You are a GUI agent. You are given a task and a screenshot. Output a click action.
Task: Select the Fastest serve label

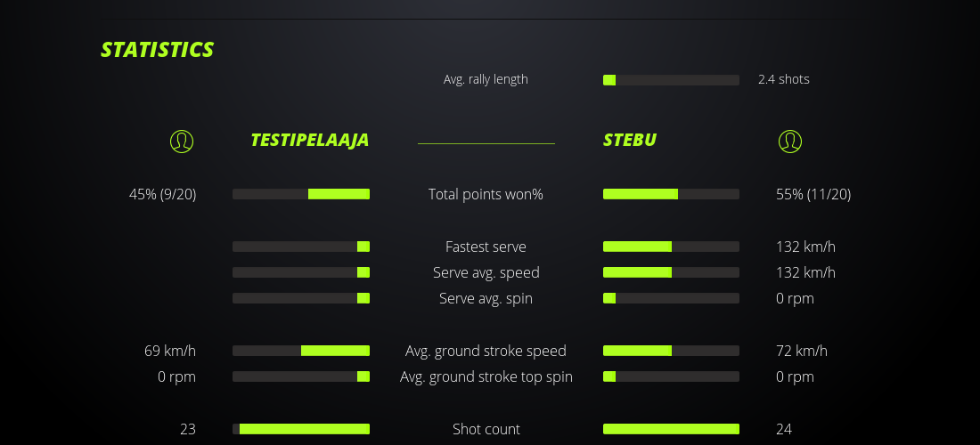[x=486, y=247]
